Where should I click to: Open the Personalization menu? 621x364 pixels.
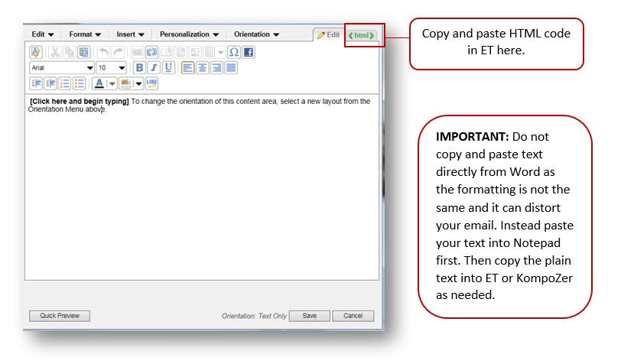coord(189,34)
